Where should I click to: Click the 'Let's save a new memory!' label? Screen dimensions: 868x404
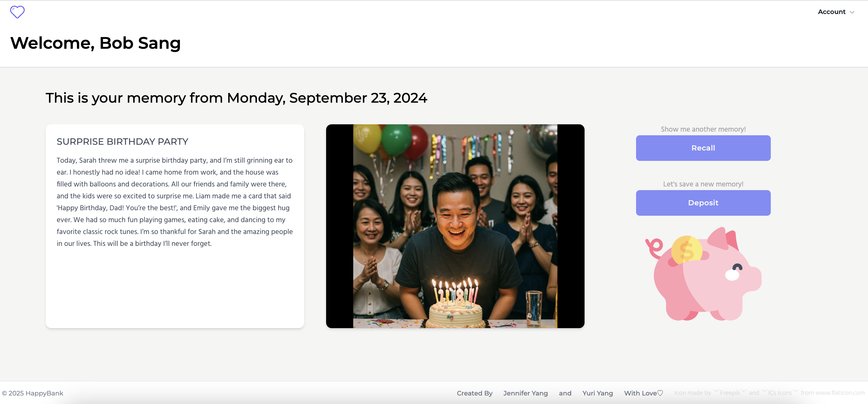point(703,184)
